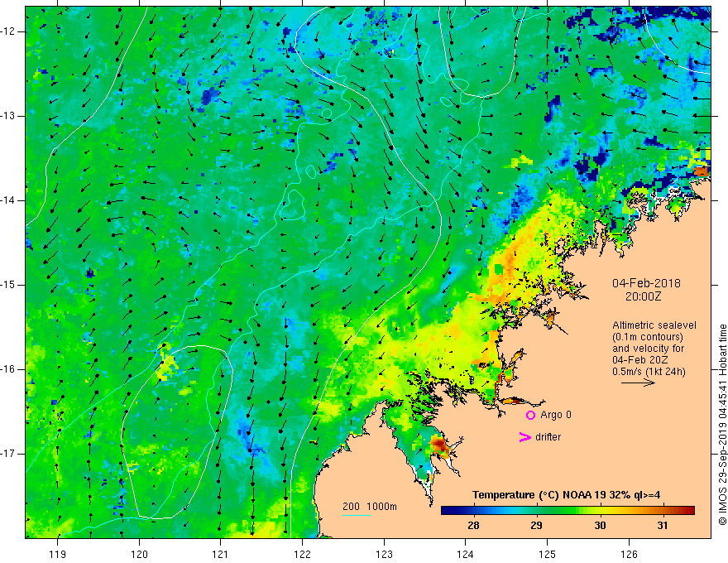This screenshot has height=563, width=728.
Task: Click the color bar tick label 29
Action: click(x=536, y=526)
